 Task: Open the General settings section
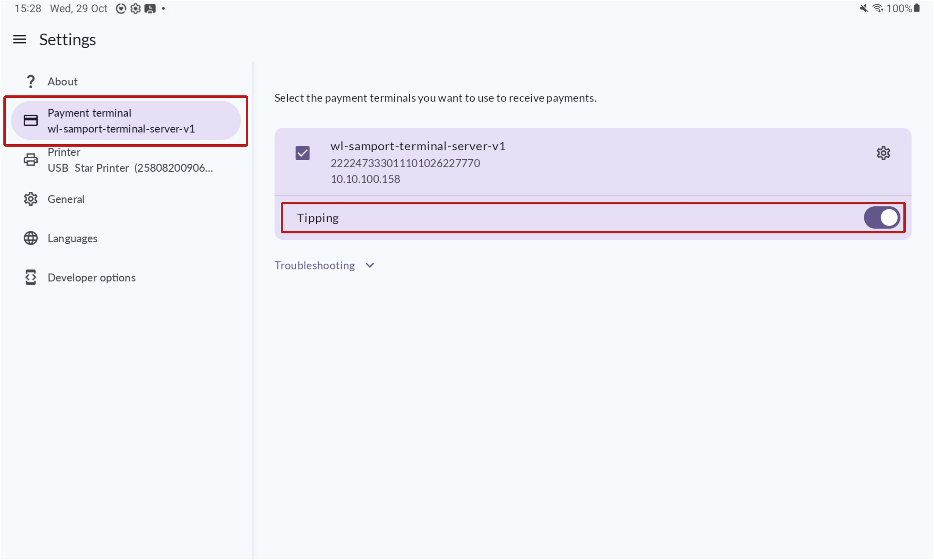pos(66,199)
